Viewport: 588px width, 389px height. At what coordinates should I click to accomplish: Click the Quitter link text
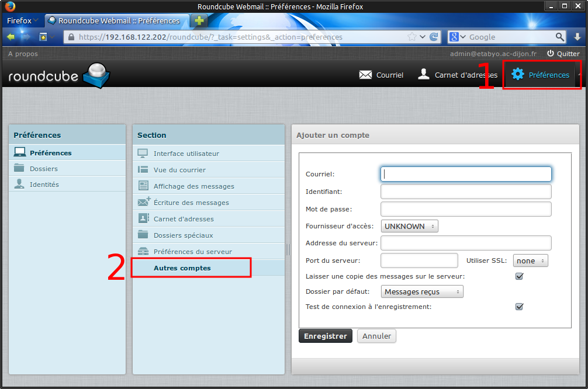coord(568,54)
